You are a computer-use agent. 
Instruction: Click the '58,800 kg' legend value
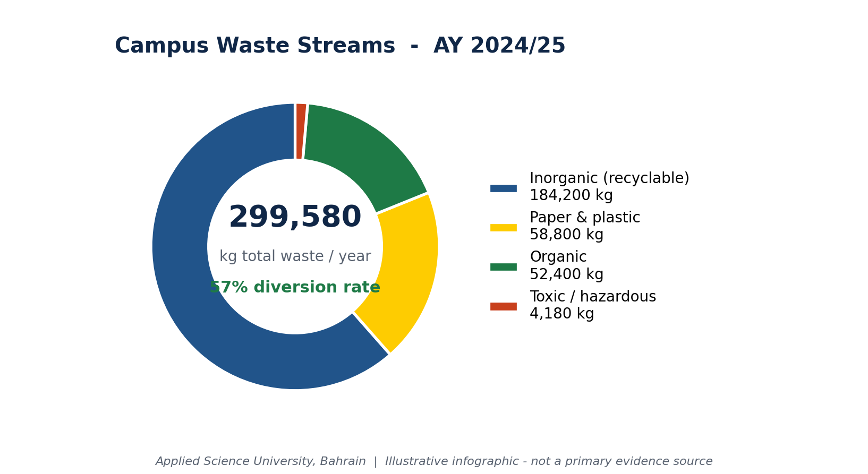[x=566, y=235]
